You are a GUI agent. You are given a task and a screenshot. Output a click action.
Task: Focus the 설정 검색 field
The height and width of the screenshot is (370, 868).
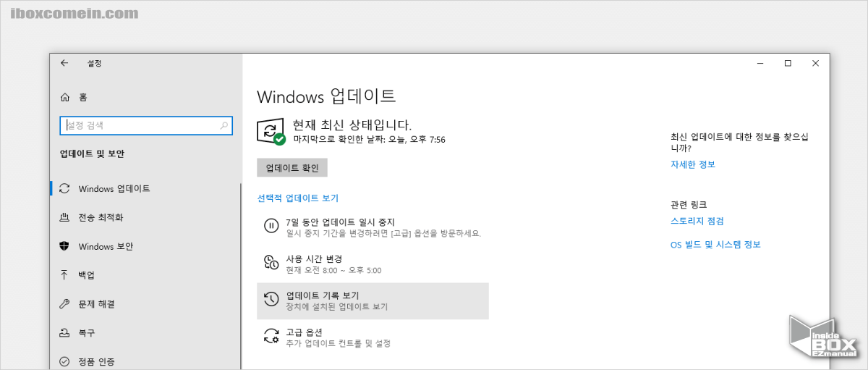[x=146, y=125]
